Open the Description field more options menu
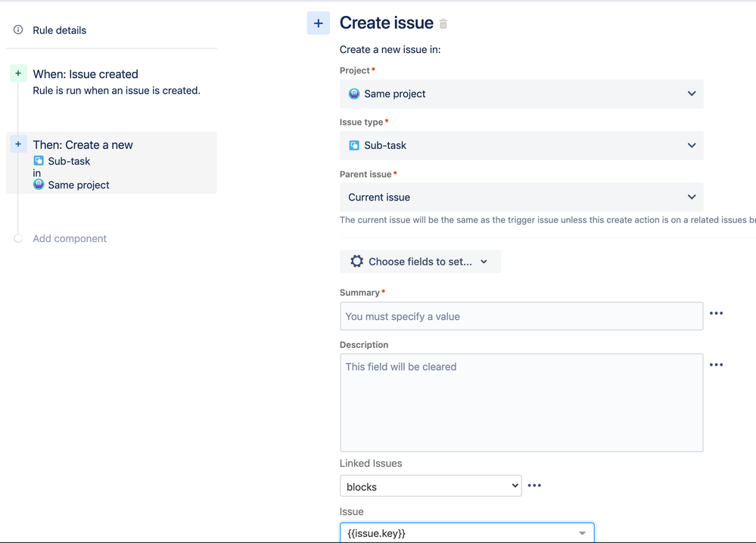The image size is (756, 543). 716,365
